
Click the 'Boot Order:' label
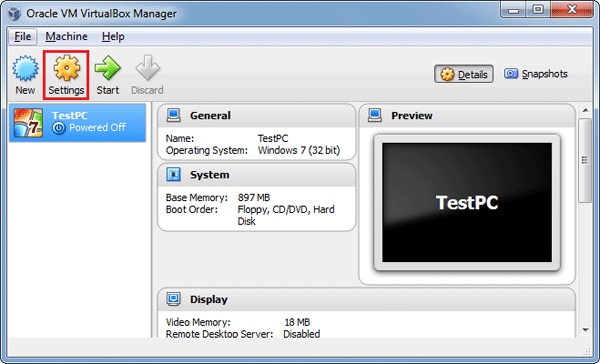(x=191, y=209)
